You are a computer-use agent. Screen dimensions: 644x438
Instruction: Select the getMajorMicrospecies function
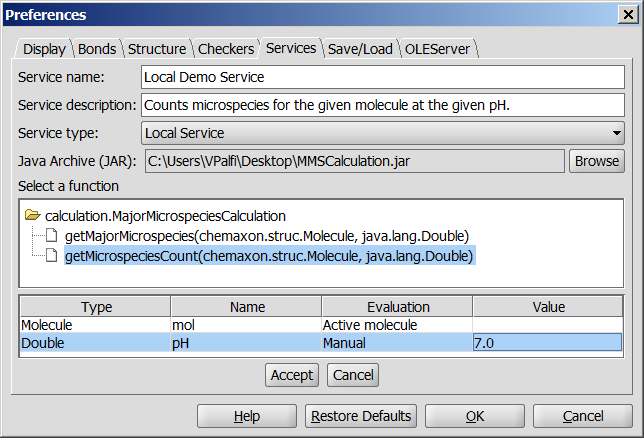pyautogui.click(x=267, y=236)
